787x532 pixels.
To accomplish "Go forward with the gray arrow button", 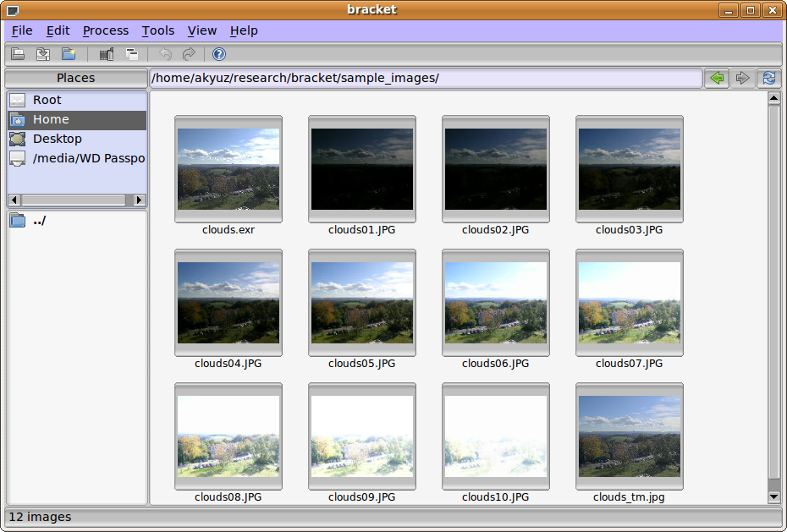I will click(742, 78).
